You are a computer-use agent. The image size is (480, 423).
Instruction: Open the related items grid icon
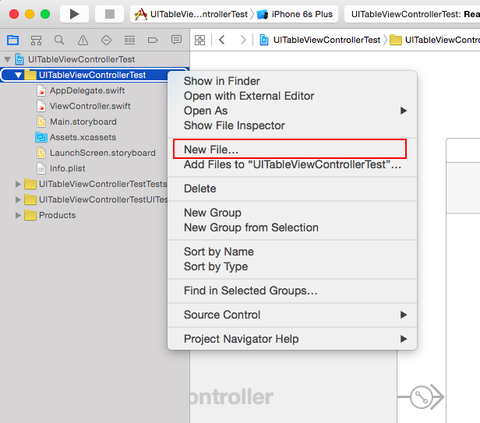pyautogui.click(x=200, y=40)
